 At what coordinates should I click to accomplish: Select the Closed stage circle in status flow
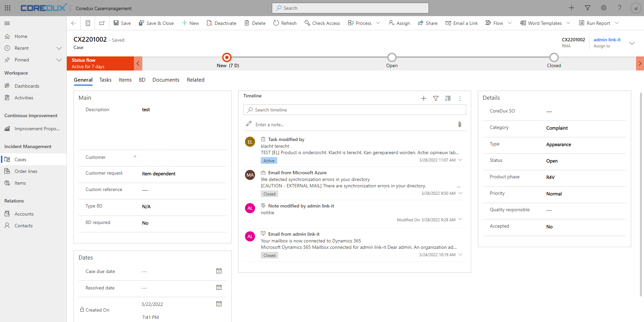(x=554, y=57)
